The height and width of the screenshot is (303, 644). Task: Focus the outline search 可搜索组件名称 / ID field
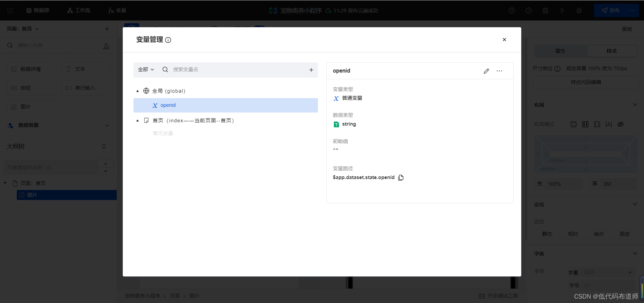[50, 167]
